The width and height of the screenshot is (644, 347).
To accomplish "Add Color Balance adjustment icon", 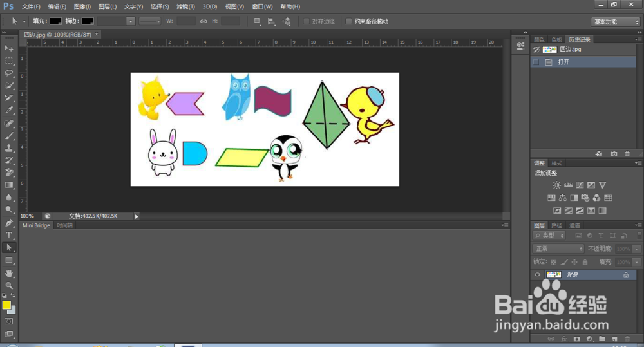I will (563, 198).
